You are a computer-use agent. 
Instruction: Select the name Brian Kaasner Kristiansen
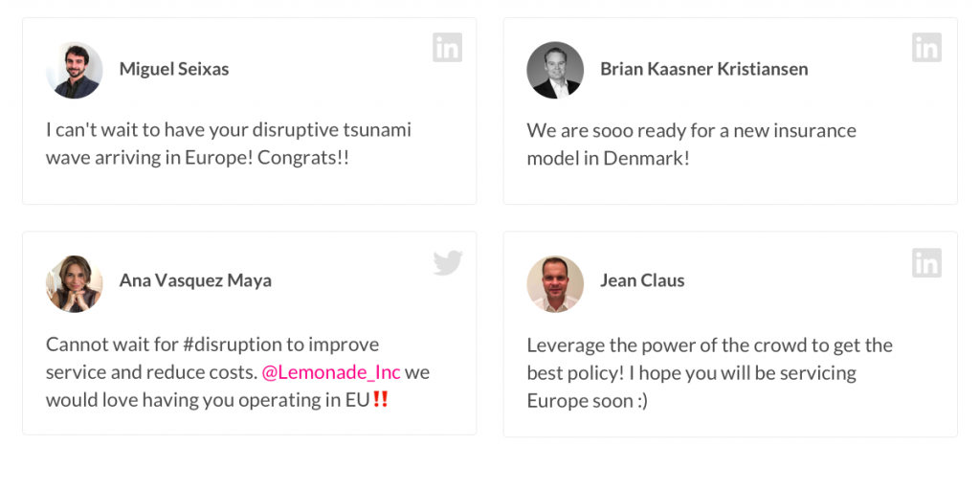[703, 69]
